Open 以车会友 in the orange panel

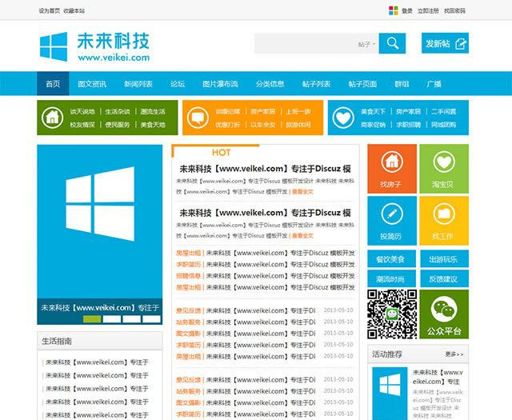pyautogui.click(x=263, y=125)
